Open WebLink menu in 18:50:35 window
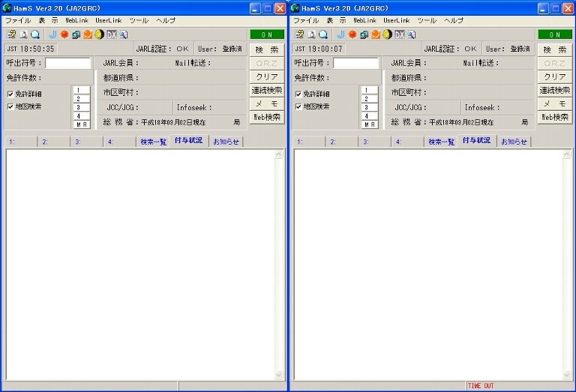576x392 pixels. [x=76, y=20]
